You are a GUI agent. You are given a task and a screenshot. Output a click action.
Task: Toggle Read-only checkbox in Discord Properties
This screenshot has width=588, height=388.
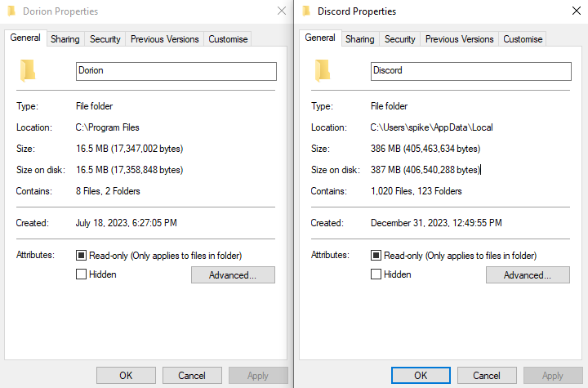(376, 256)
